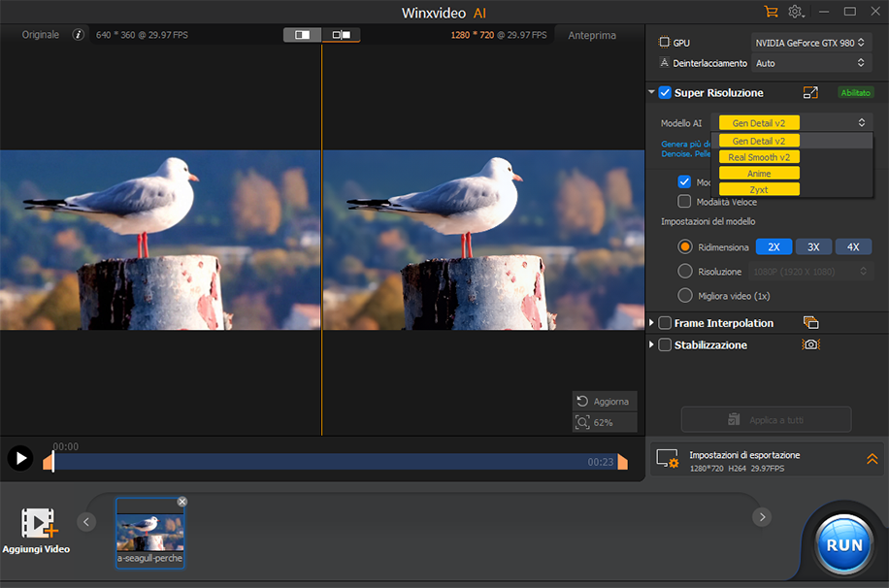Click the Modello AI dropdown field
The image size is (889, 588).
792,122
